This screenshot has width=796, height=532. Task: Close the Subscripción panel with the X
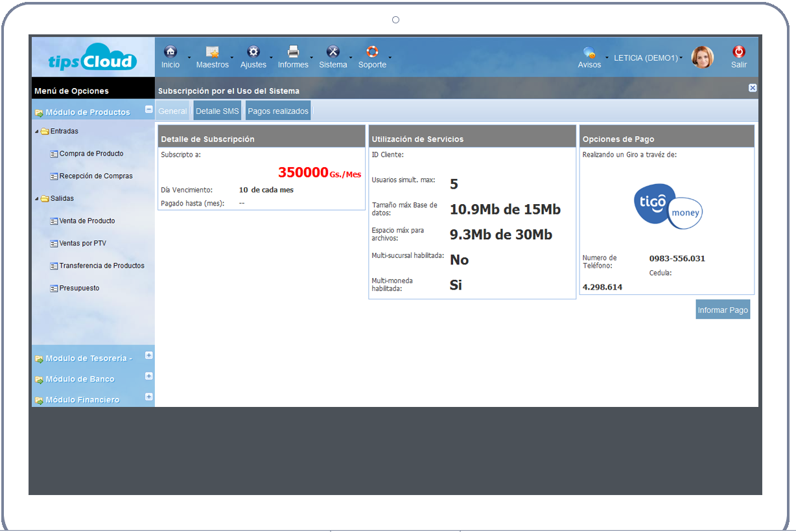point(752,88)
